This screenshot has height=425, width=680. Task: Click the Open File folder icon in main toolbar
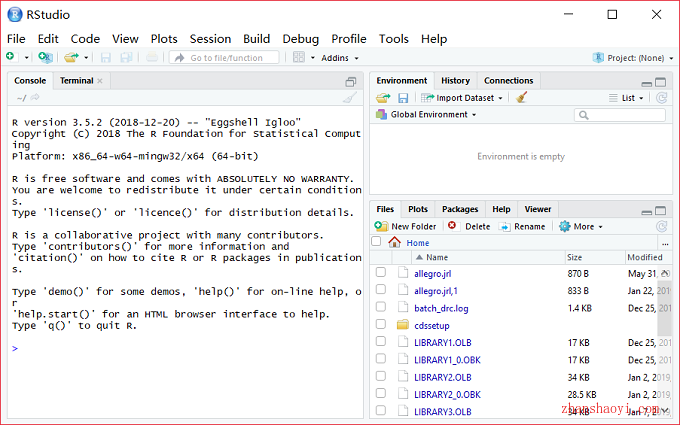point(71,57)
